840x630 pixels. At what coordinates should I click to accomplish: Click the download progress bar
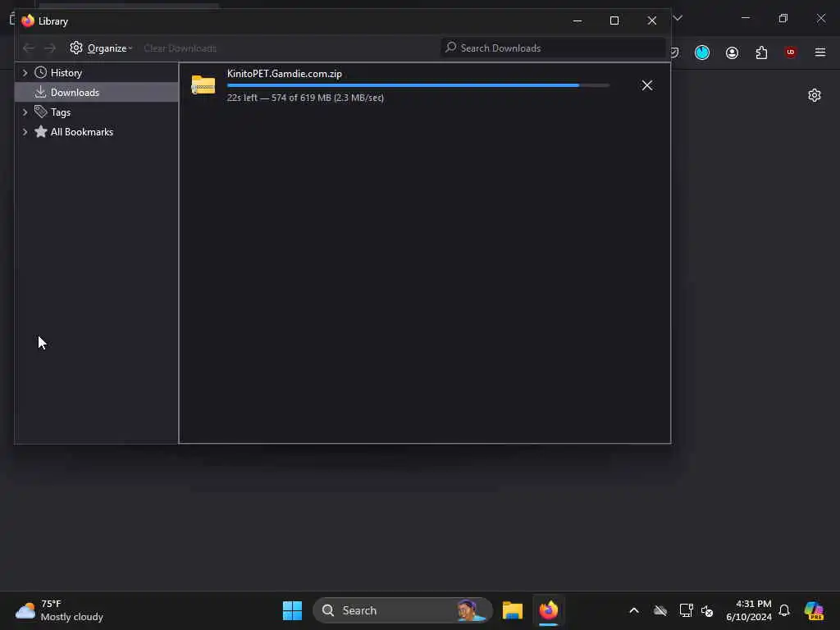[x=418, y=85]
